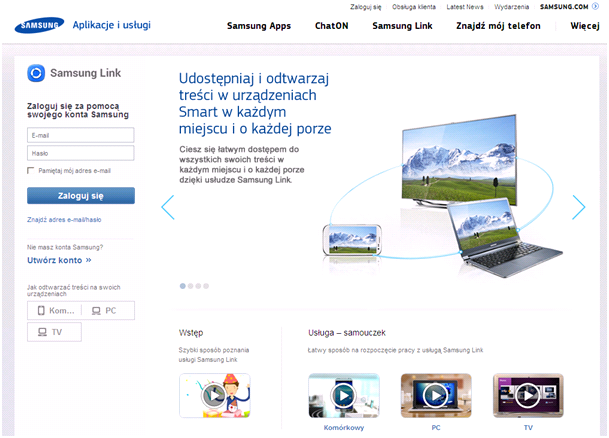Click the Hasło password field

point(81,153)
